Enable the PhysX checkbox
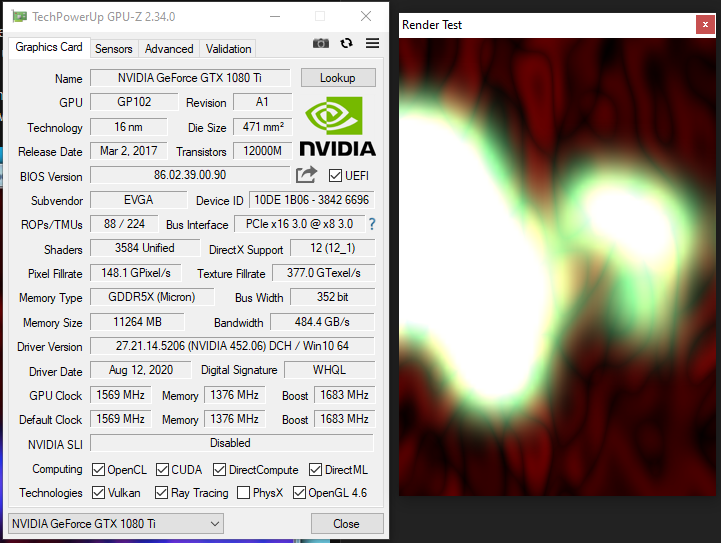 pyautogui.click(x=243, y=492)
